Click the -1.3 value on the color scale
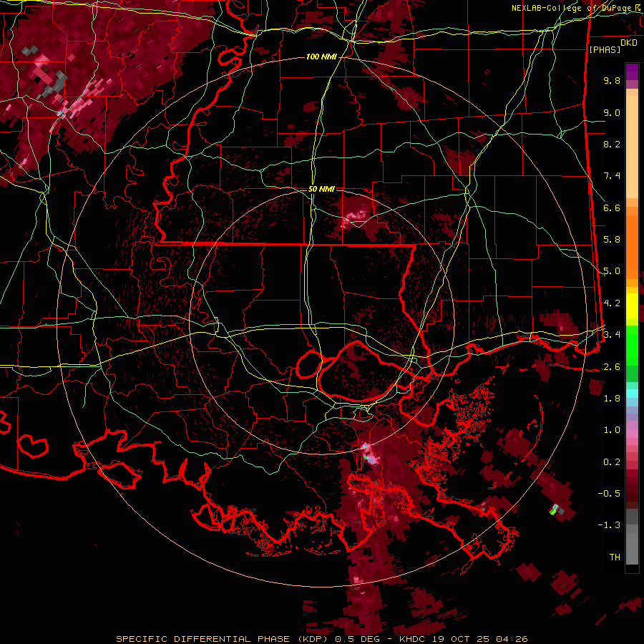The height and width of the screenshot is (644, 644). point(609,525)
